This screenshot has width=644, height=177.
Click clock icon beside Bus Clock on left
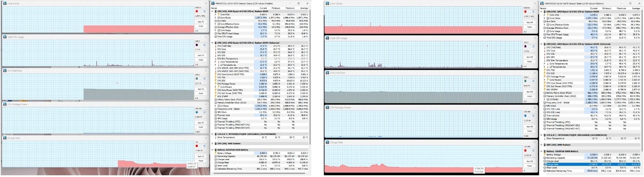click(216, 21)
